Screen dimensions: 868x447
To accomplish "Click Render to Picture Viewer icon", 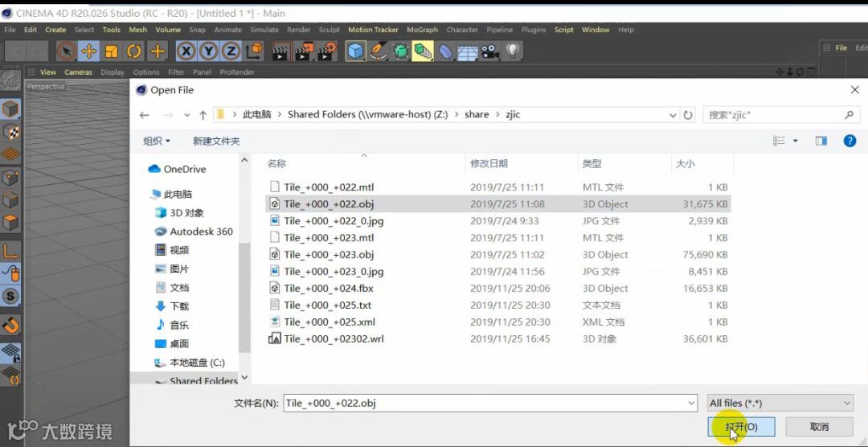I will pos(304,51).
